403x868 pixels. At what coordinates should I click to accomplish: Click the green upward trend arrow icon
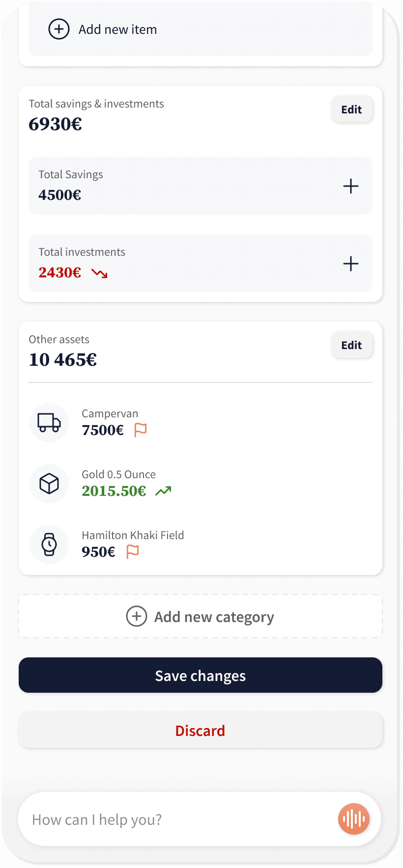tap(163, 490)
